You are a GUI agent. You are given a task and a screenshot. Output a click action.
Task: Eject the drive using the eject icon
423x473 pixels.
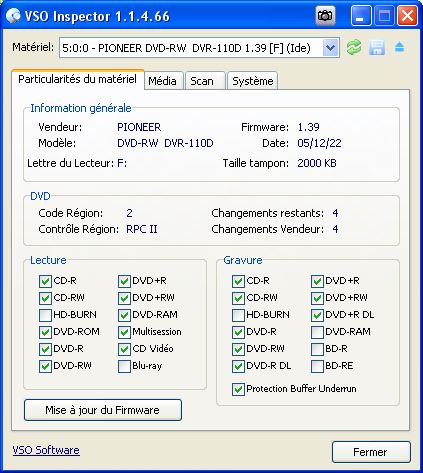click(x=399, y=47)
